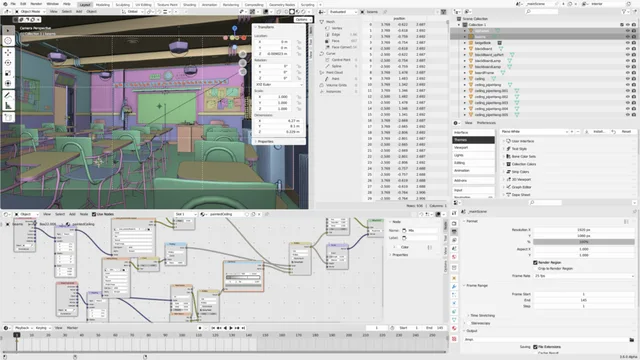Open the Render properties tab icon

[454, 224]
